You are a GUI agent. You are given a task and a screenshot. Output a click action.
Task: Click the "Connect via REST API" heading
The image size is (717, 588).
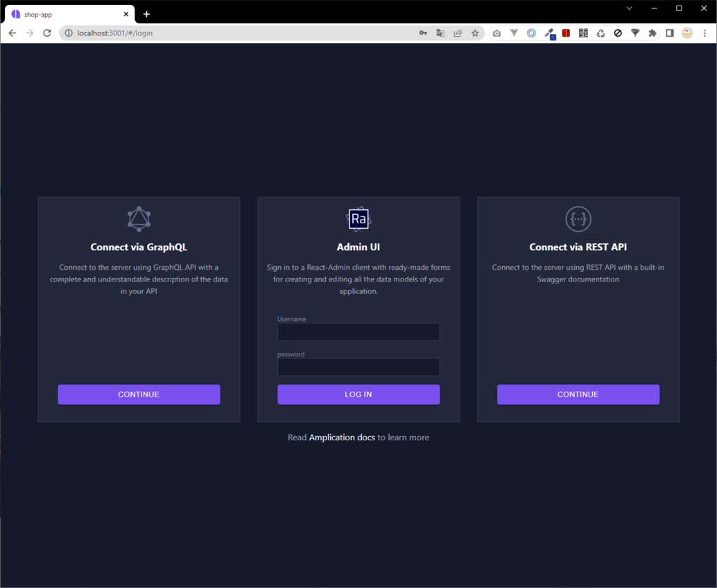(x=578, y=247)
